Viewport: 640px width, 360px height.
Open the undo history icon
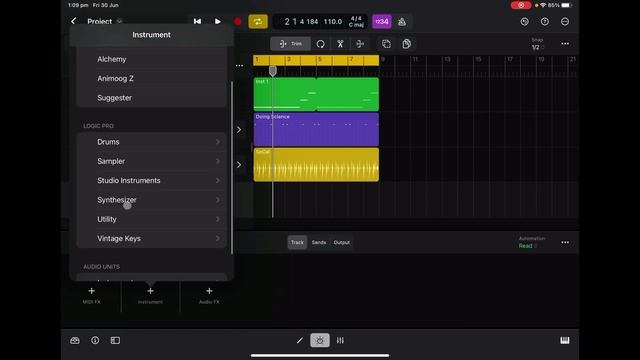[524, 22]
